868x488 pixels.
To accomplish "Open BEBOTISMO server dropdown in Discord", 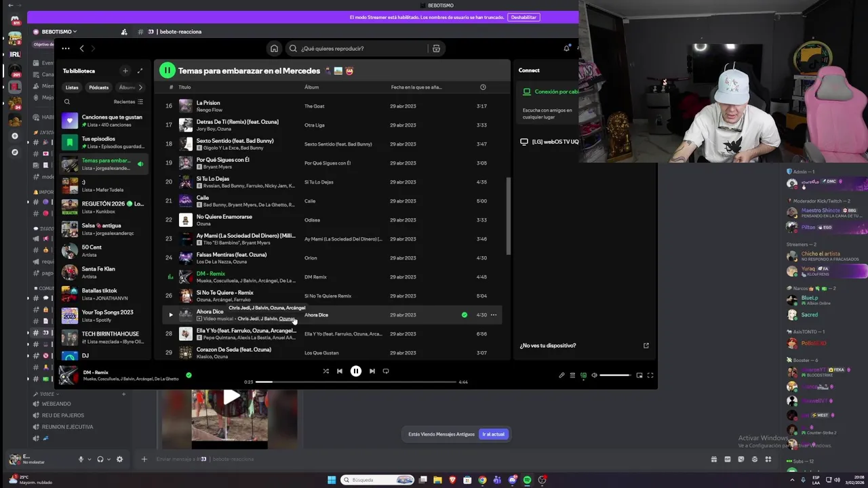I will (59, 31).
